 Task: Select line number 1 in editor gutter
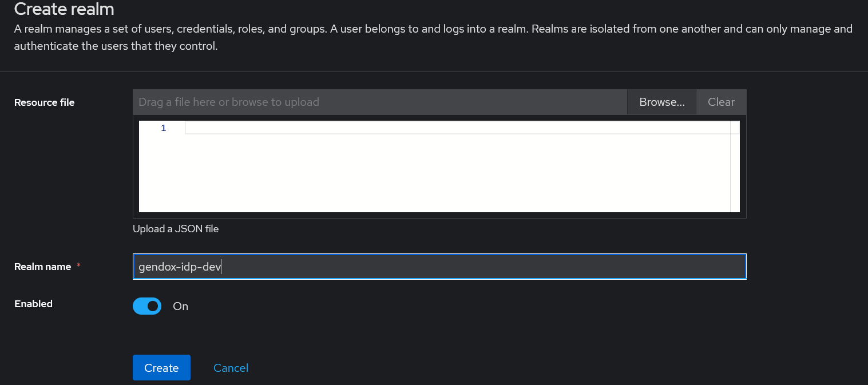coord(164,128)
